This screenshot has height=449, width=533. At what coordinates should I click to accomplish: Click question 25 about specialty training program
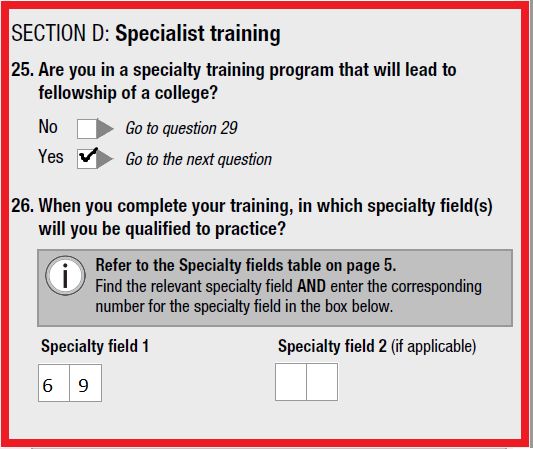(x=234, y=81)
